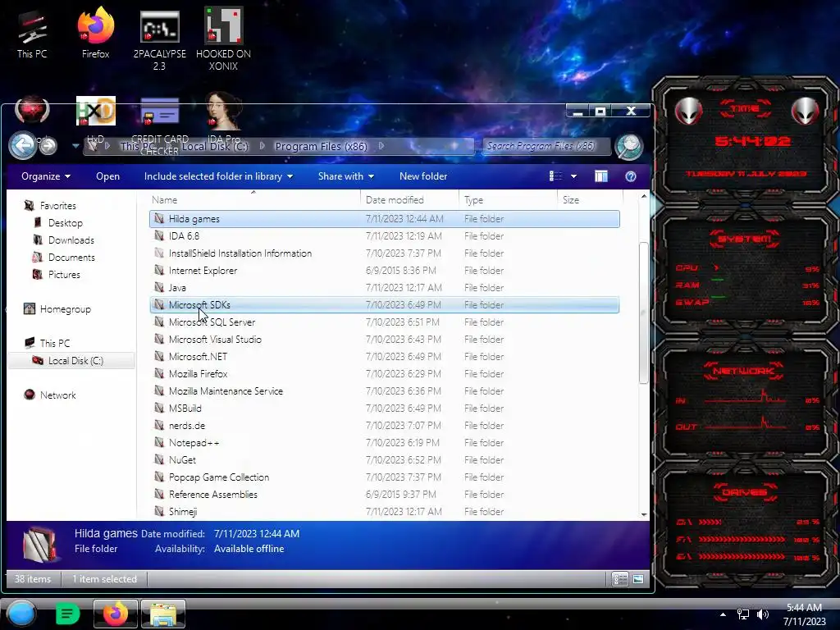Select the IDA 6.8 folder
This screenshot has width=840, height=630.
coord(385,235)
